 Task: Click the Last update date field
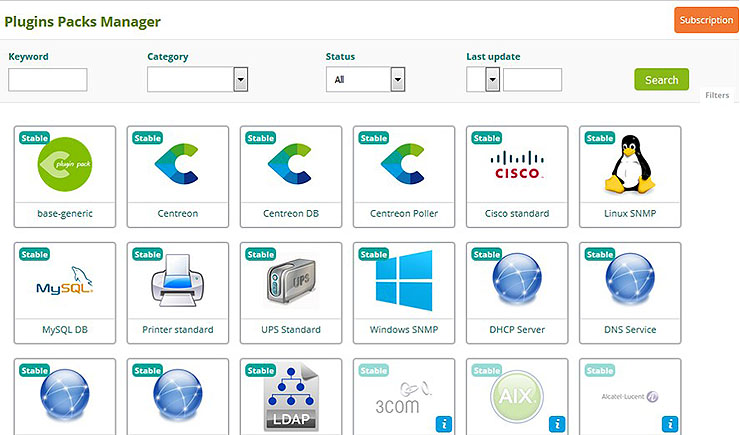pyautogui.click(x=532, y=80)
